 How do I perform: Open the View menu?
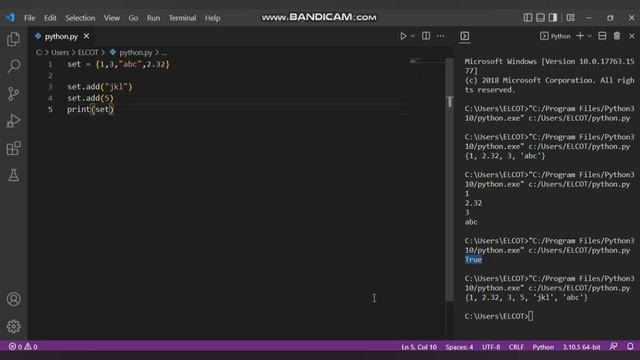pyautogui.click(x=111, y=18)
